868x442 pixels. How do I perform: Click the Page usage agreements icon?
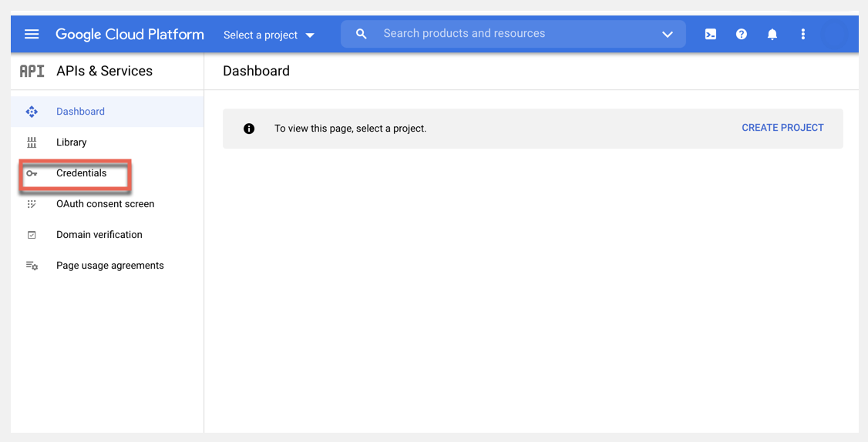[x=32, y=266]
